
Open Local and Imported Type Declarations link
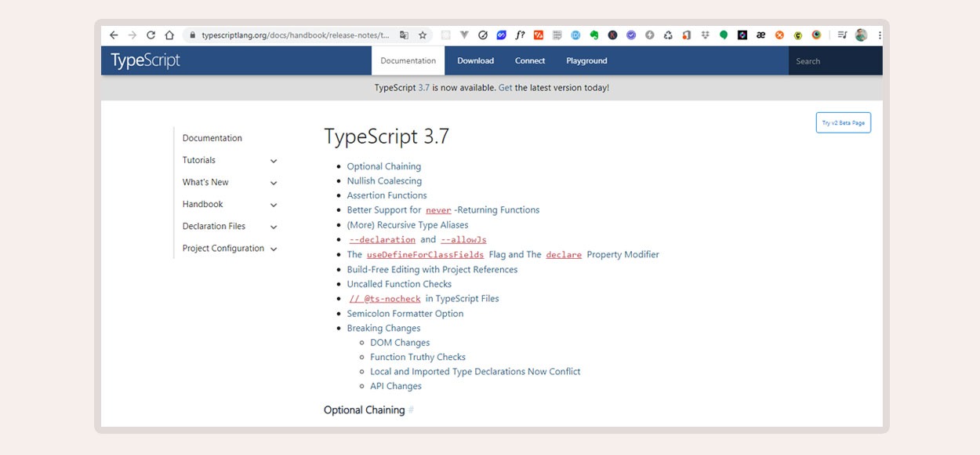coord(475,372)
